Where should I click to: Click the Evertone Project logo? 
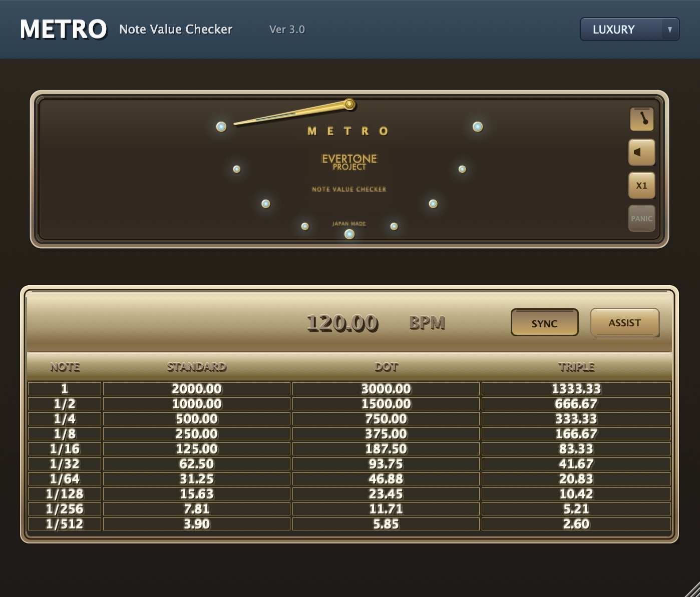pos(349,161)
